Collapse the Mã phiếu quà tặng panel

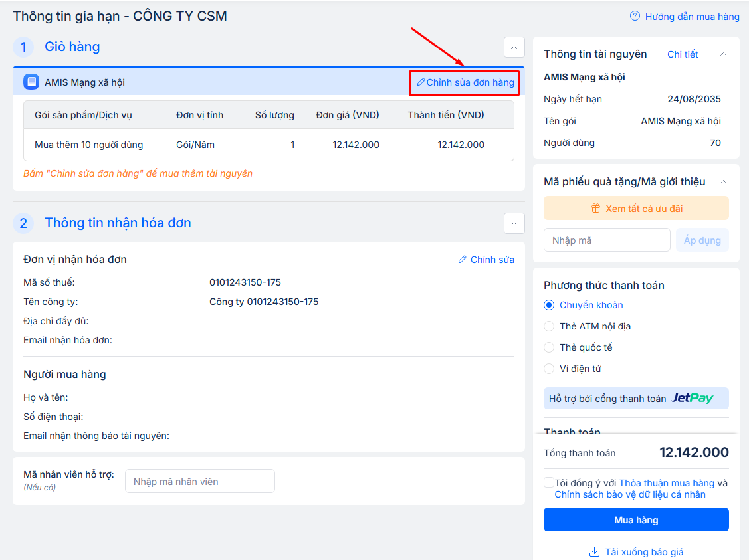click(724, 182)
